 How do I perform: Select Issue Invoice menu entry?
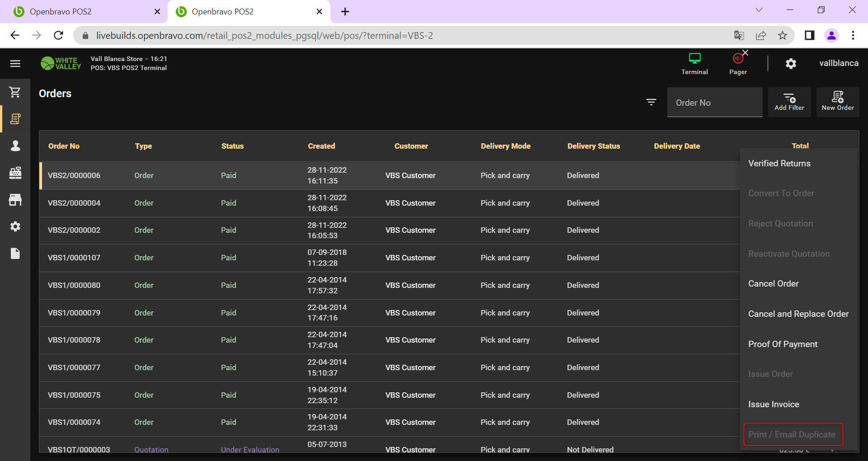pos(774,405)
